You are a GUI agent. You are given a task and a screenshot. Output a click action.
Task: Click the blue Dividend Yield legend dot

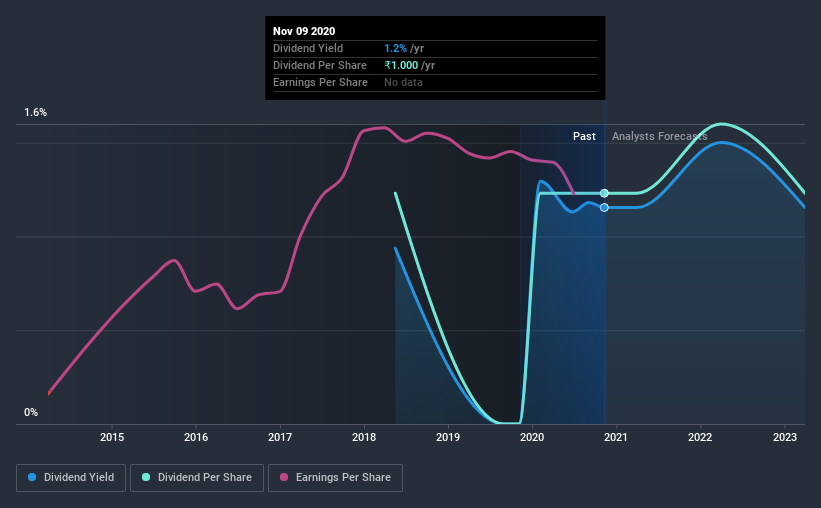[32, 477]
